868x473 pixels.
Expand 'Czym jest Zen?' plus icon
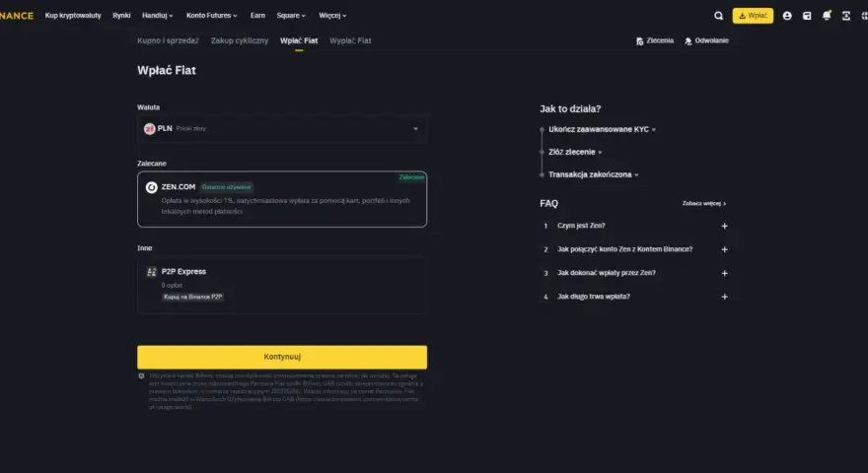tap(724, 226)
